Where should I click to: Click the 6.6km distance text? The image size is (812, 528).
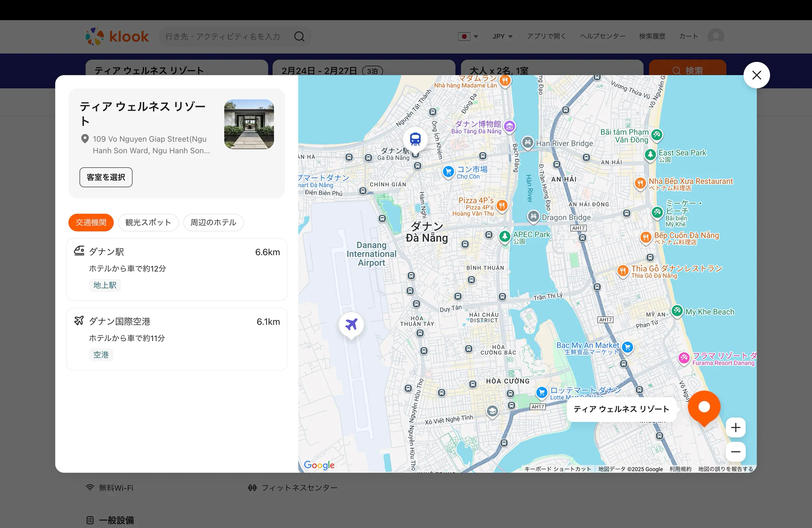267,252
